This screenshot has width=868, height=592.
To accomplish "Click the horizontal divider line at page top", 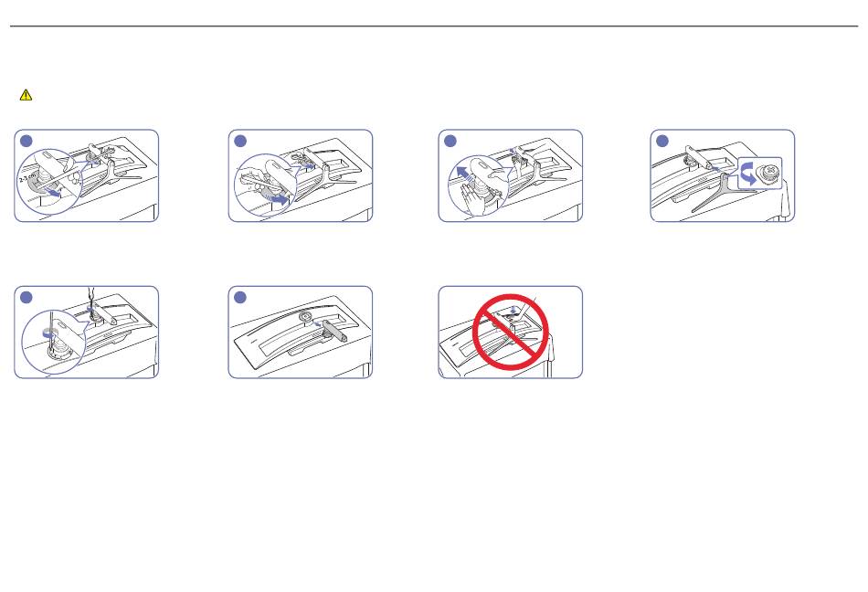I will pyautogui.click(x=434, y=26).
